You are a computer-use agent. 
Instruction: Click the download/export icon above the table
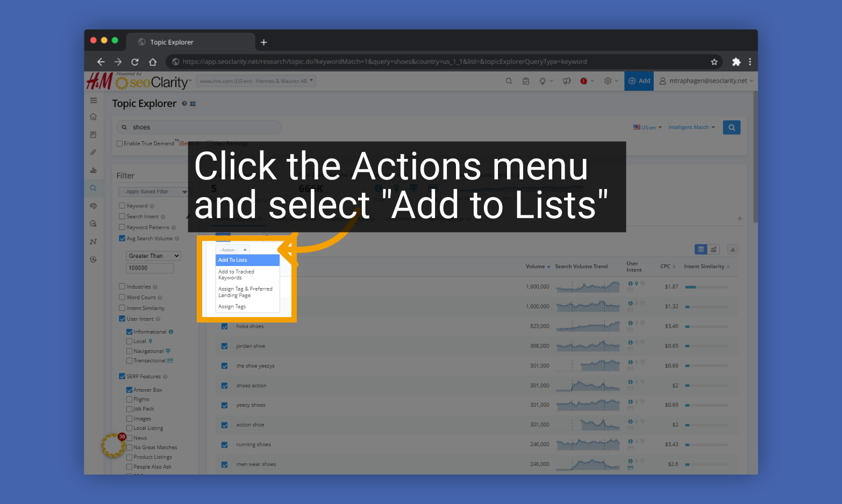732,249
